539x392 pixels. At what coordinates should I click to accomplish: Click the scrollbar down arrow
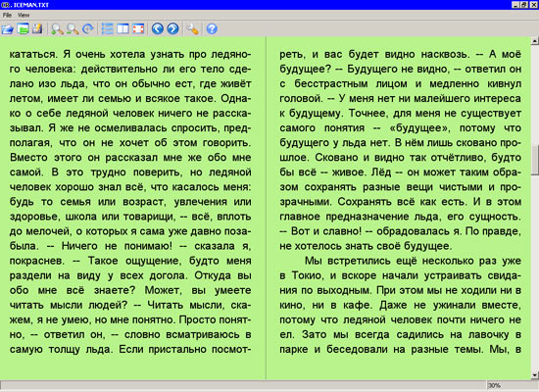coord(534,375)
